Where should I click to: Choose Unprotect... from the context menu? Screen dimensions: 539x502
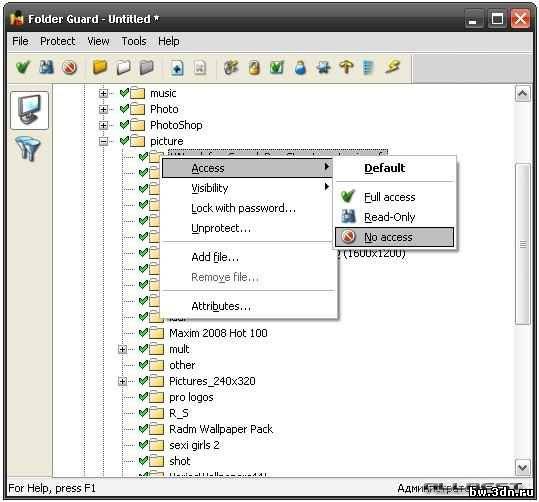247,228
